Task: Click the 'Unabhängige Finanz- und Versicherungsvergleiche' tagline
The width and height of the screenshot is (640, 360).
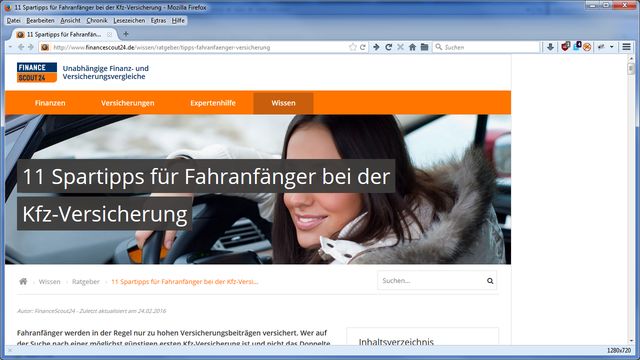Action: [105, 72]
